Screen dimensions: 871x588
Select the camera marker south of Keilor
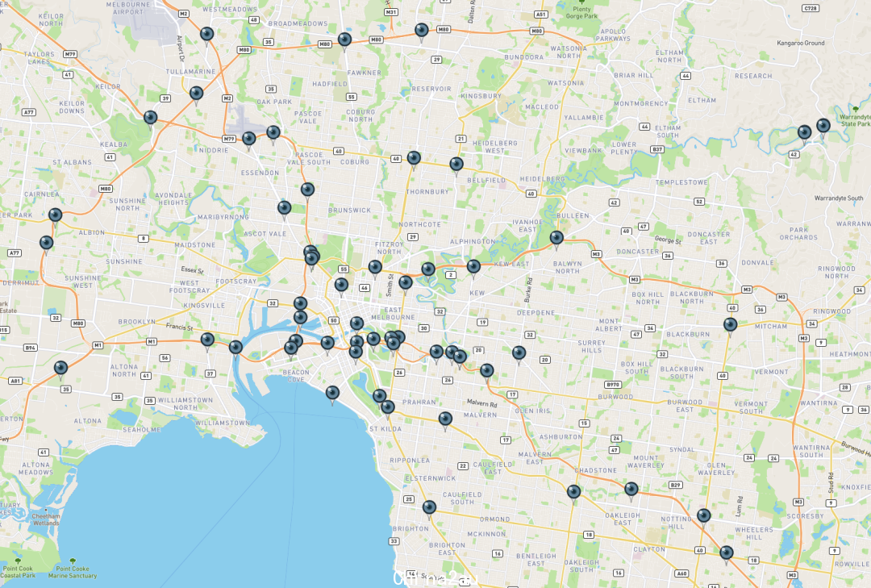point(151,119)
